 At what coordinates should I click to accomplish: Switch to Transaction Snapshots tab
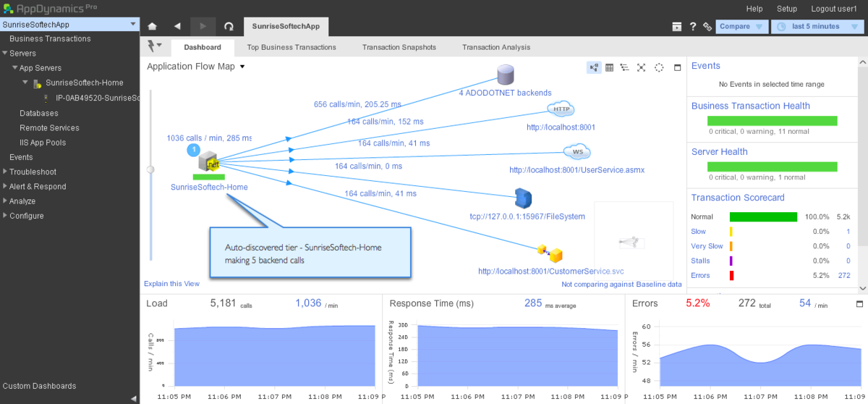point(399,47)
